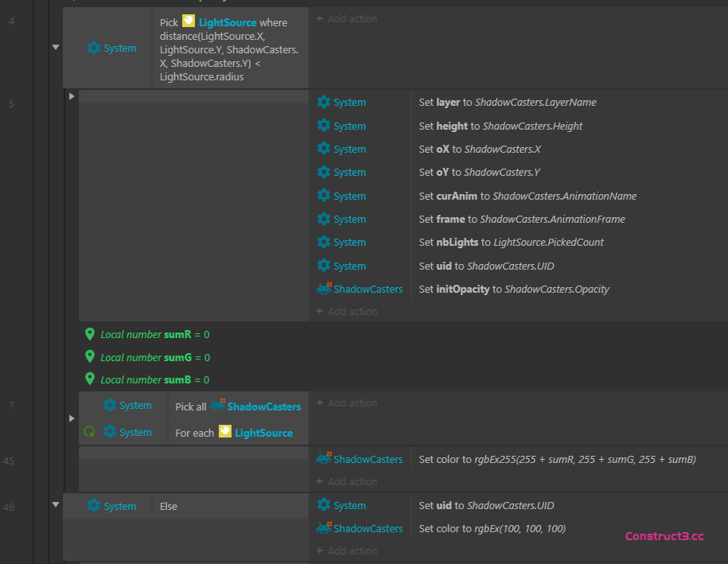Select the Set color to rgbEx(100, 100, 100) action

pyautogui.click(x=492, y=528)
